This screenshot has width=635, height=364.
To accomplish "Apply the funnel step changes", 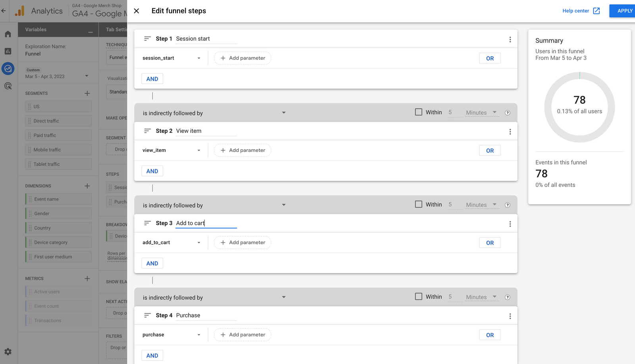I will click(x=623, y=11).
